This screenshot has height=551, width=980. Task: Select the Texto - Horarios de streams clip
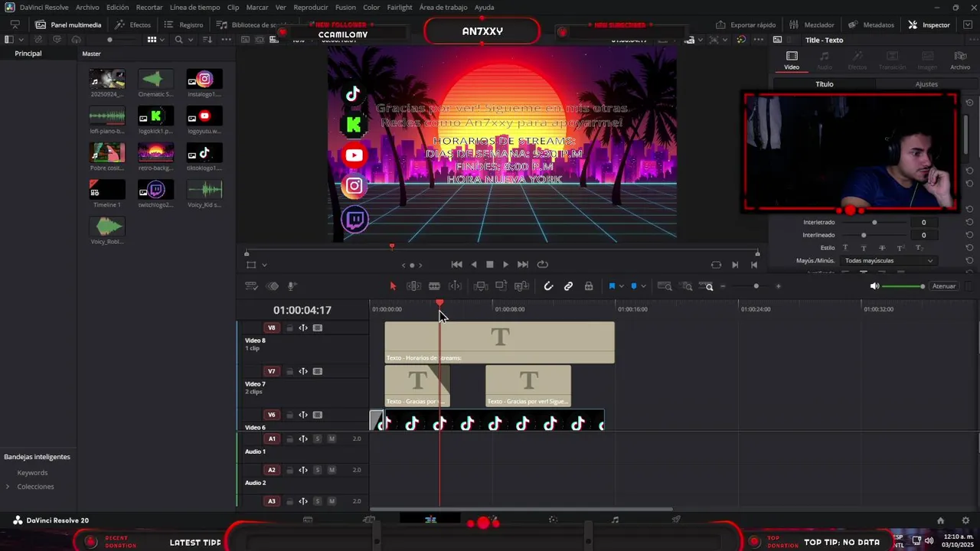(x=499, y=342)
